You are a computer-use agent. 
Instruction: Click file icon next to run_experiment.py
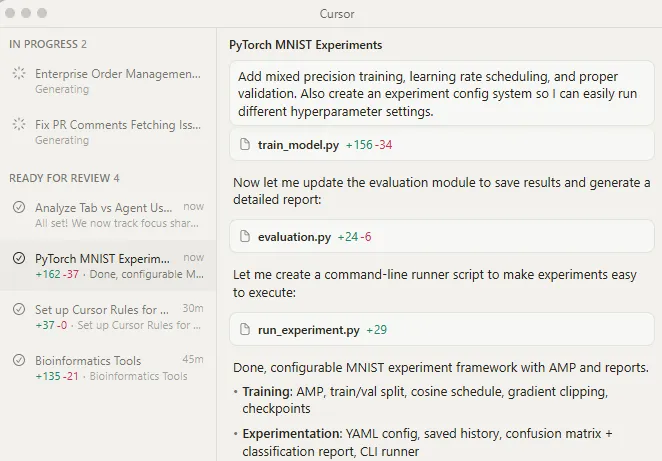point(245,329)
